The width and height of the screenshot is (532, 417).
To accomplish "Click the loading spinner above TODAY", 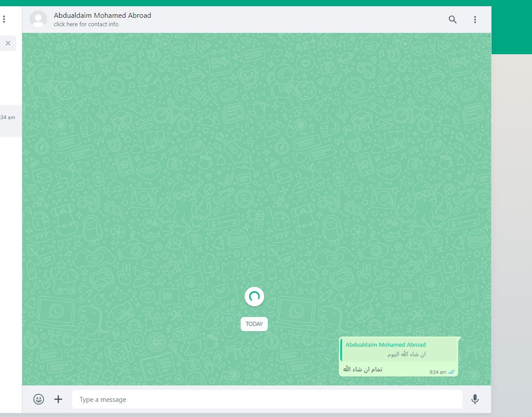I will pos(254,297).
